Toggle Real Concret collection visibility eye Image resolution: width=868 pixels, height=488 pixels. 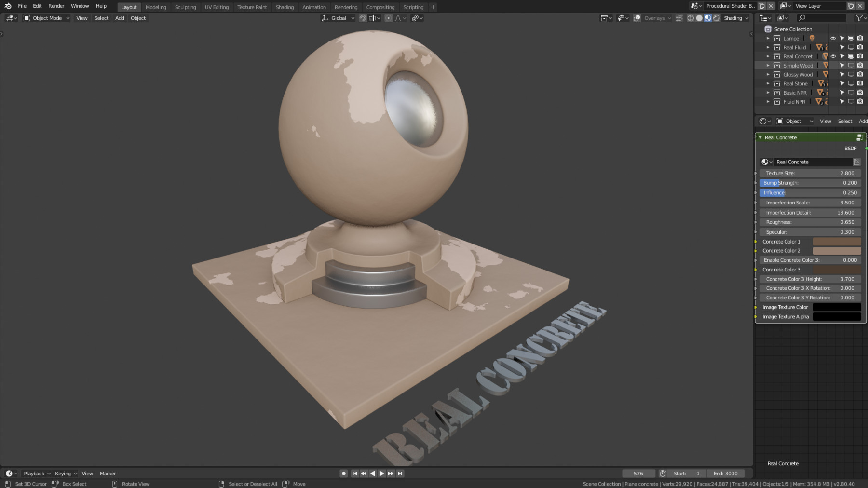[x=833, y=56]
